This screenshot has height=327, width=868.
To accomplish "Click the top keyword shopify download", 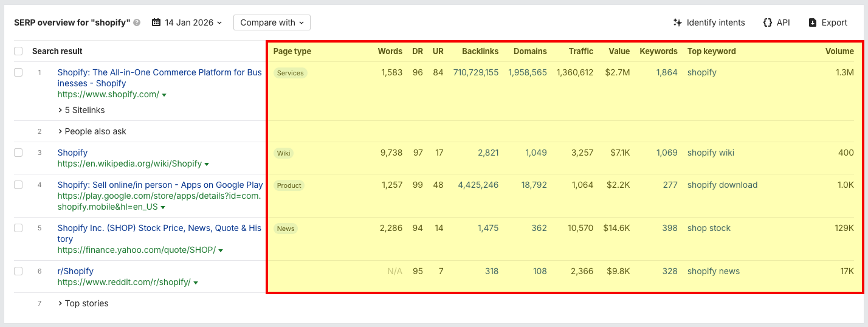I will coord(723,185).
